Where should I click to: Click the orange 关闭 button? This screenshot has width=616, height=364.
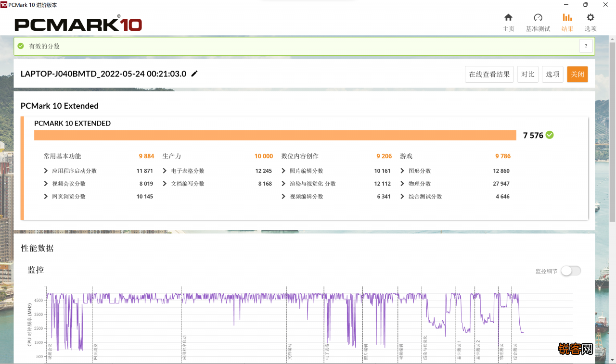[577, 74]
